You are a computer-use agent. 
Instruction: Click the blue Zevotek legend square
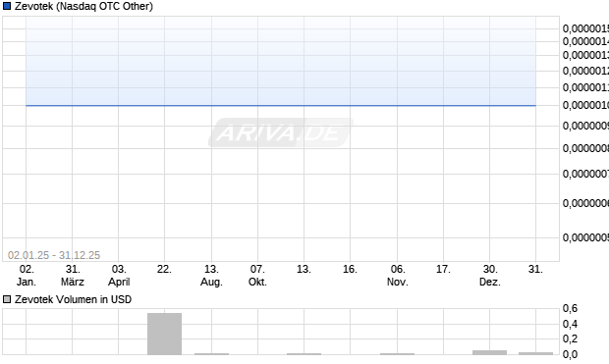(7, 6)
